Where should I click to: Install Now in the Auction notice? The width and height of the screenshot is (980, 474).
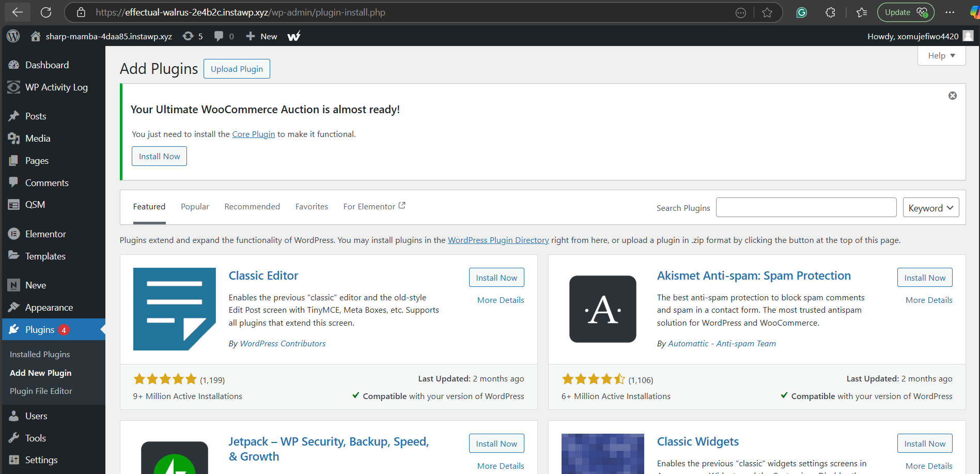click(159, 156)
